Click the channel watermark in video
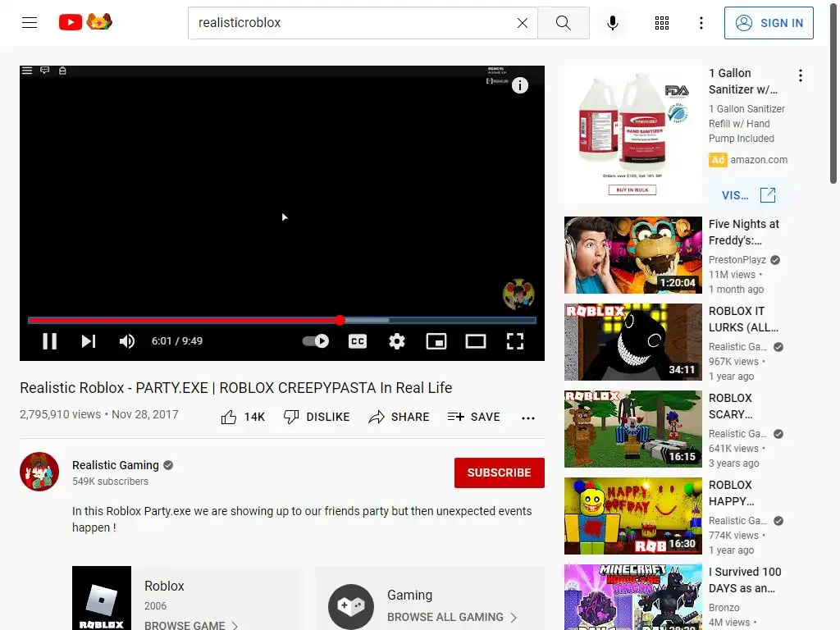 (518, 294)
